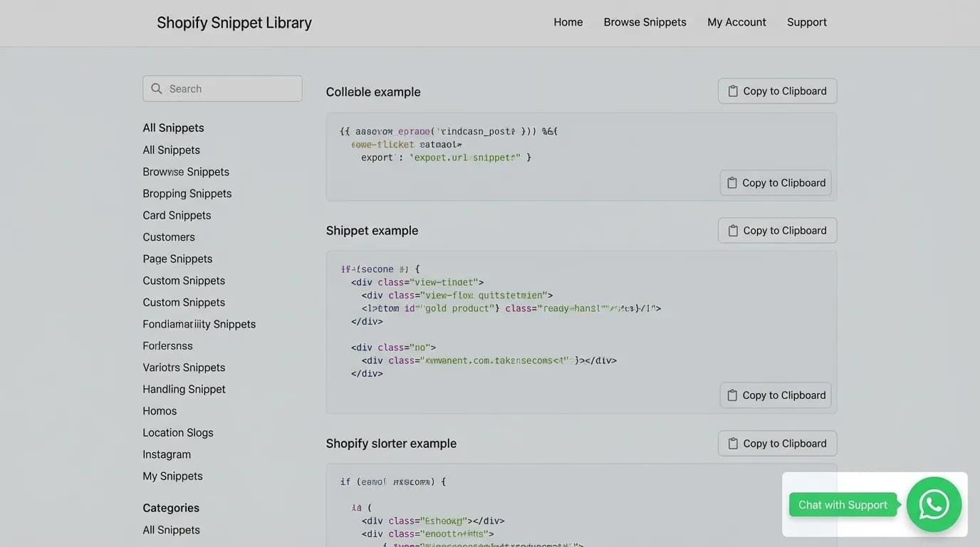Click Copy to Clipboard inside Shippet code block
Screen dimensions: 980x547
(776, 395)
